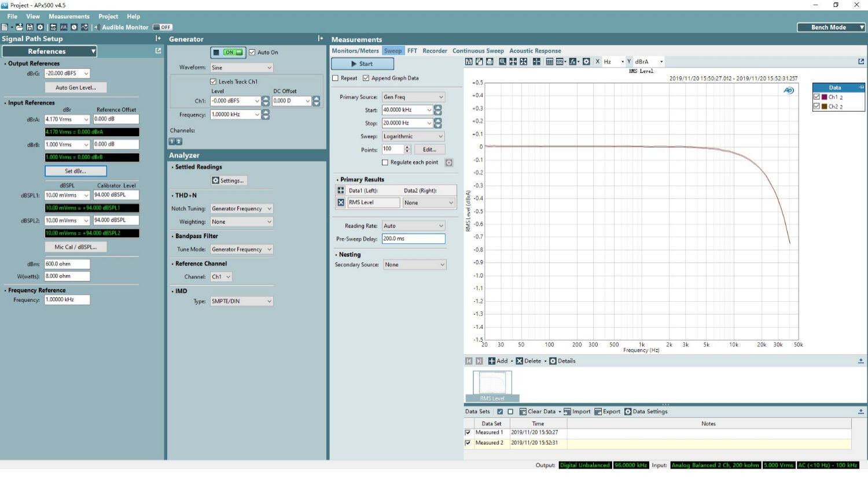Uncheck Auto On for generator
The height and width of the screenshot is (483, 868).
252,52
